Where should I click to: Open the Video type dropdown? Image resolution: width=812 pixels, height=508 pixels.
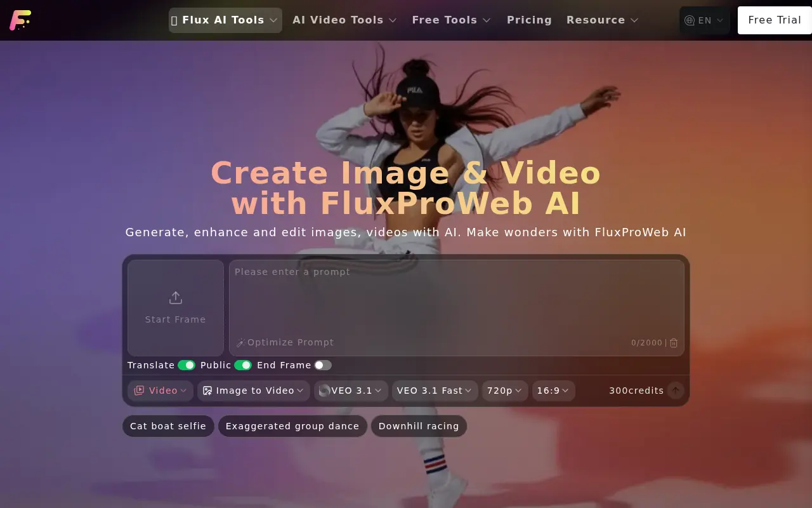tap(160, 391)
